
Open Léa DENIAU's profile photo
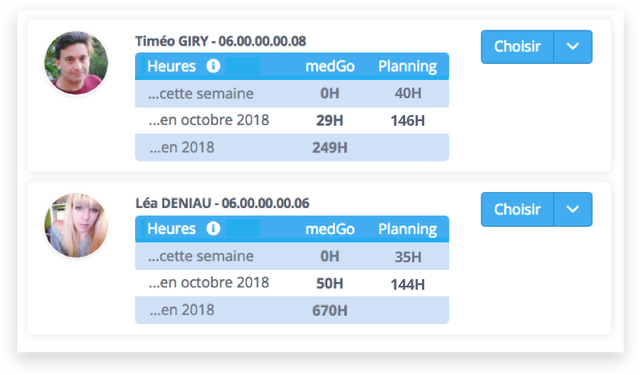[x=76, y=225]
